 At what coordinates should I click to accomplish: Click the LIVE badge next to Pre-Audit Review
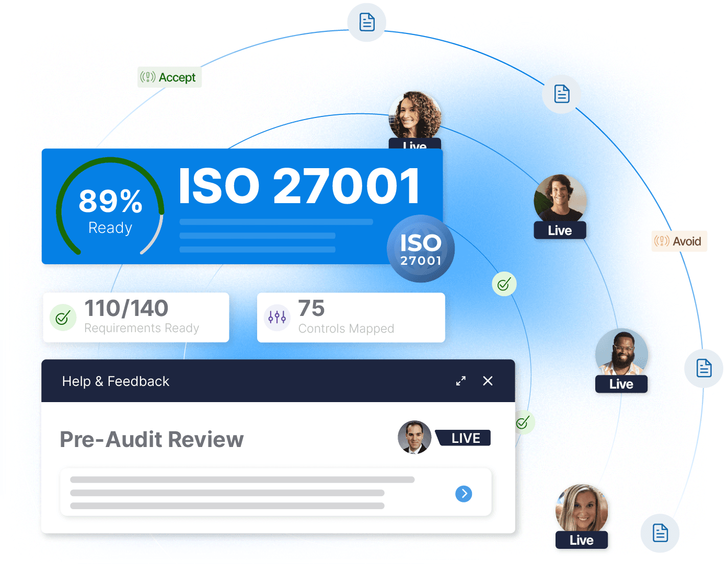pyautogui.click(x=465, y=438)
